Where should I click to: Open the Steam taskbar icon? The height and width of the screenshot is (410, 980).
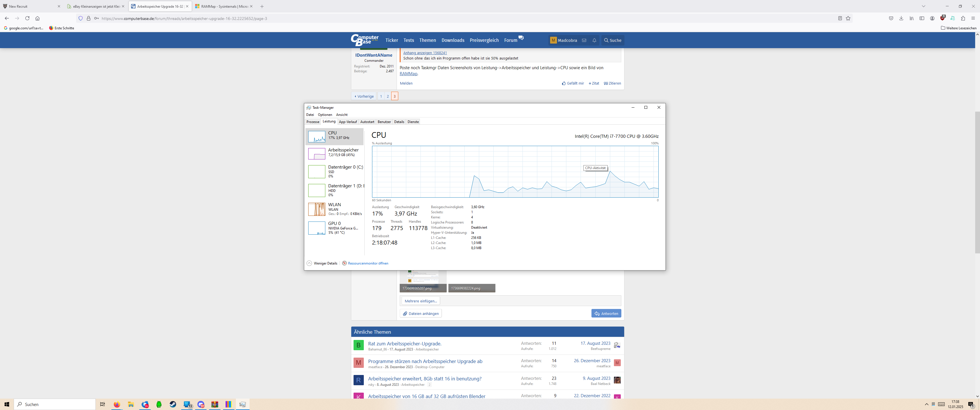173,404
